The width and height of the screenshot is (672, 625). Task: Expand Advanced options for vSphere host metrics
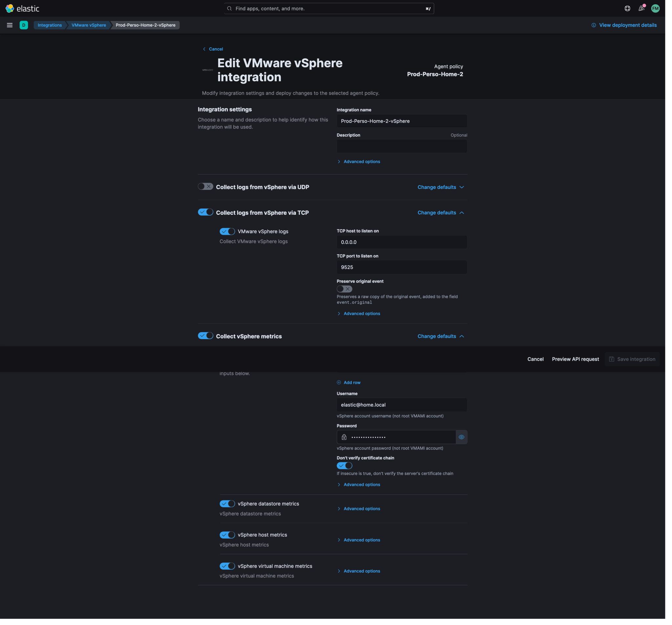(361, 539)
